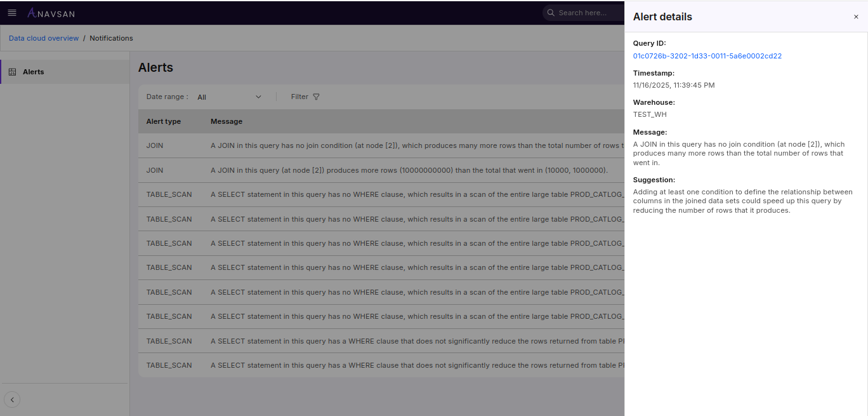Select the last TABLE_SCAN alert row
Viewport: 868px width, 416px height.
pos(381,365)
